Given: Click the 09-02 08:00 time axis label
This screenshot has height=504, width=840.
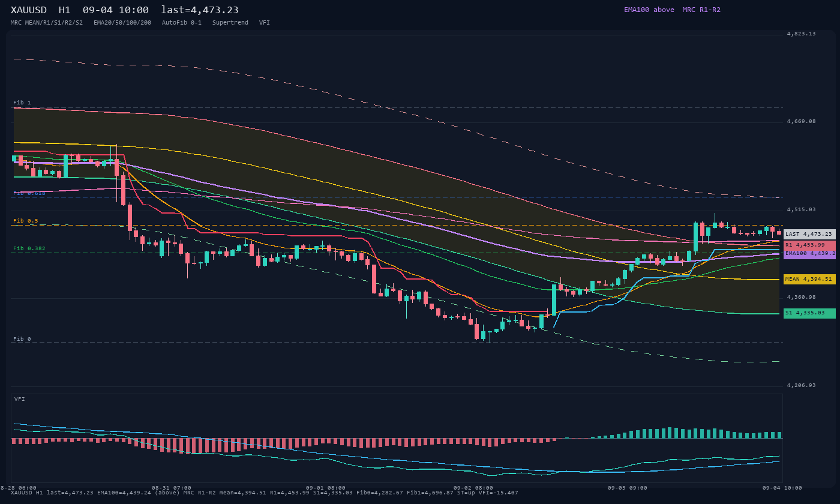Looking at the screenshot, I should point(473,488).
